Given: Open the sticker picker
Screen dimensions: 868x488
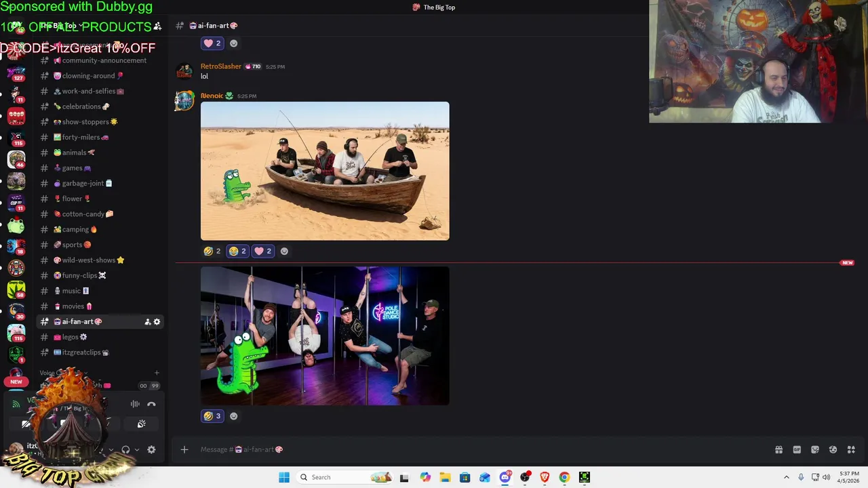Looking at the screenshot, I should tap(815, 449).
